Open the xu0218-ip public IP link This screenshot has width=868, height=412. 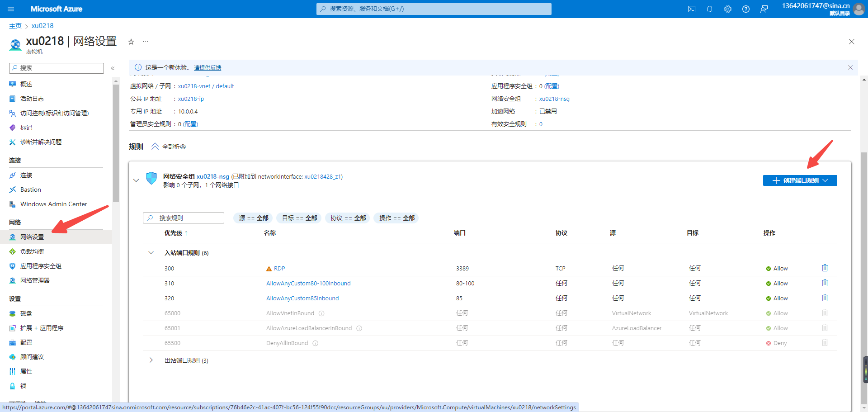191,99
